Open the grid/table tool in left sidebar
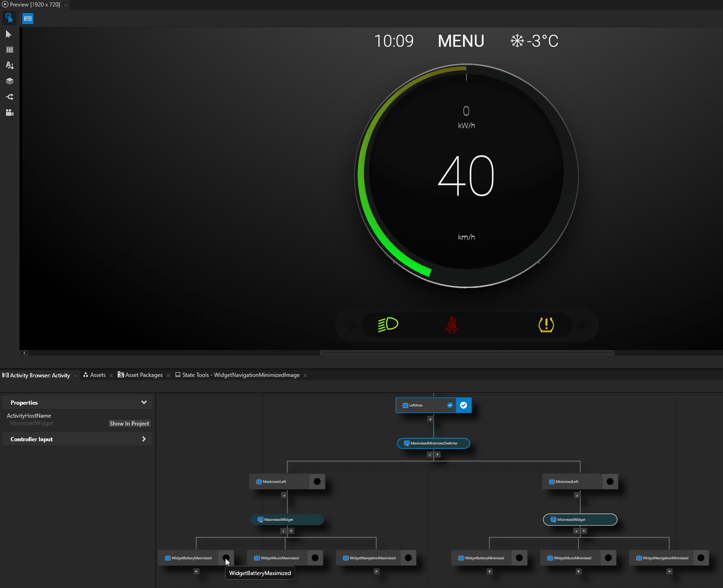The image size is (723, 588). 9,50
